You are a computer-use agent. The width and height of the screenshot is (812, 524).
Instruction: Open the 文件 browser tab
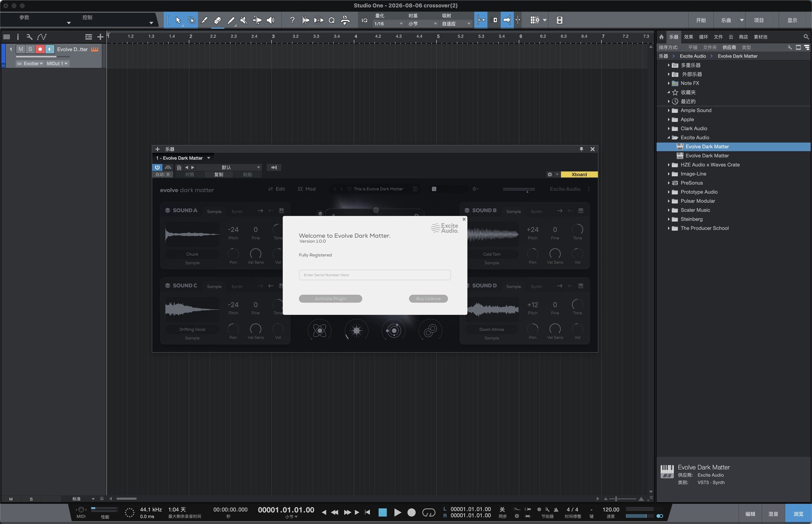[718, 37]
